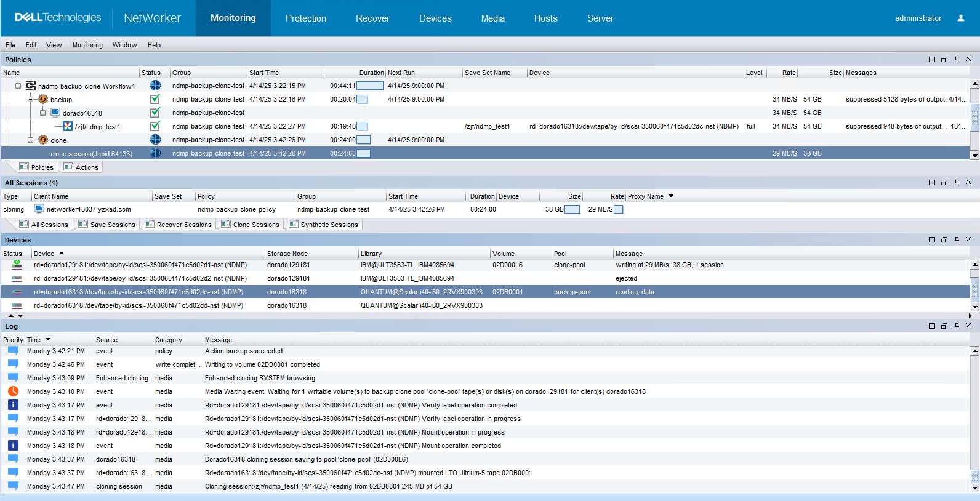
Task: Switch to the Synthetic Sessions tab
Action: [323, 224]
